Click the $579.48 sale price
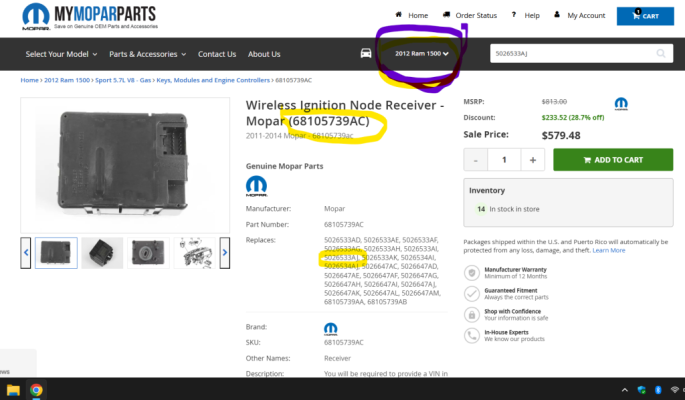The height and width of the screenshot is (400, 685). click(561, 135)
